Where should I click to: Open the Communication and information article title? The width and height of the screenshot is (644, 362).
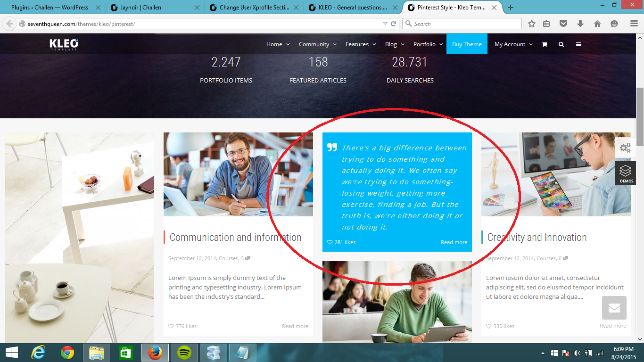point(235,238)
